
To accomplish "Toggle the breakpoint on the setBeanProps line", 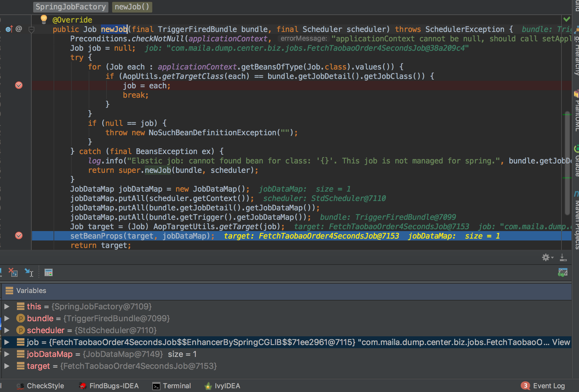I will [19, 236].
